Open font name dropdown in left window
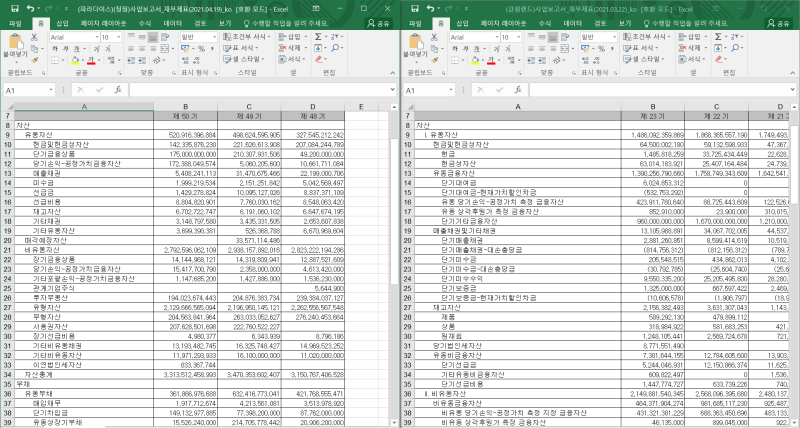This screenshot has height=428, width=800. (x=95, y=37)
